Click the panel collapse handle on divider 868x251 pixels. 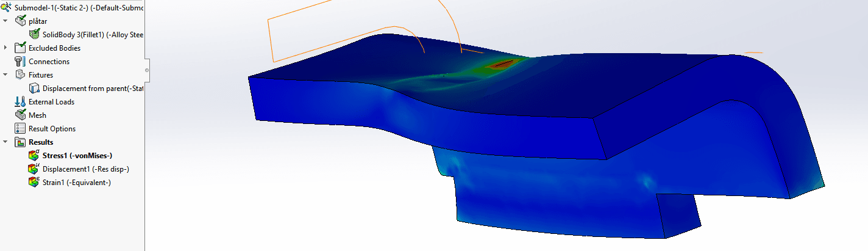(x=147, y=70)
